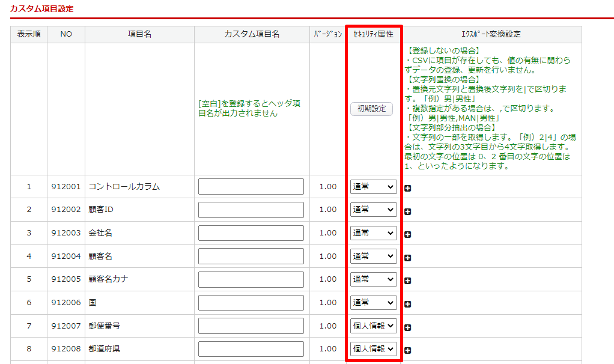Change 郵便番号 security from 個人情報
The height and width of the screenshot is (364, 614).
point(373,326)
